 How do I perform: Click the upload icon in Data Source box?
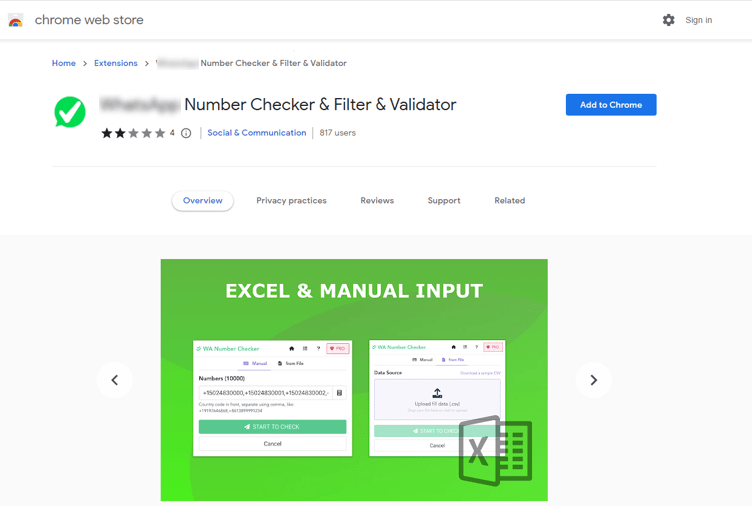[437, 394]
